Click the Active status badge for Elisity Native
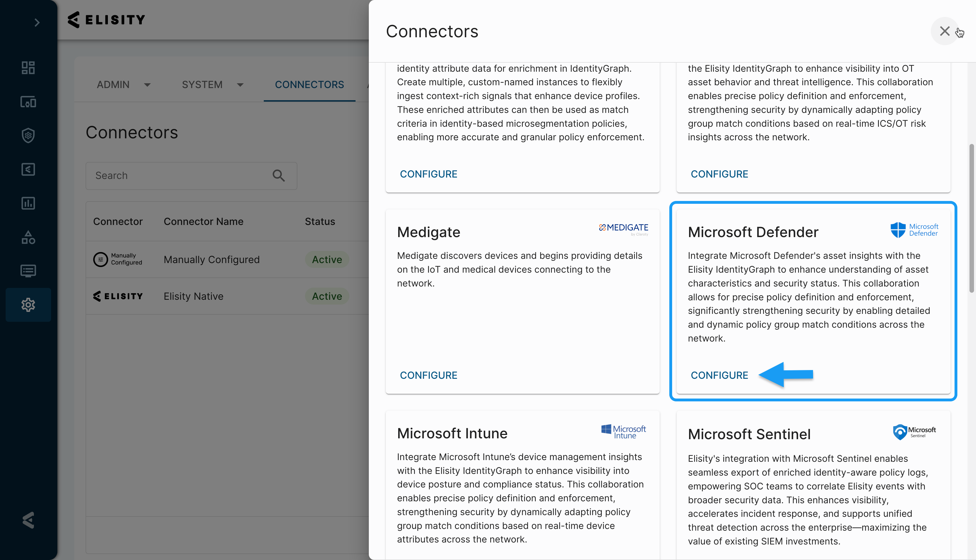976x560 pixels. 327,296
